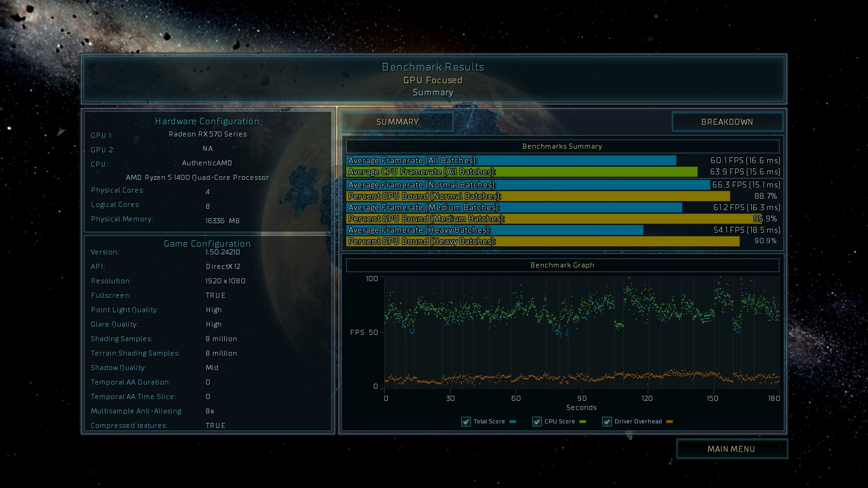The height and width of the screenshot is (488, 868).
Task: Uncheck the CPU Score checkbox
Action: [x=537, y=422]
